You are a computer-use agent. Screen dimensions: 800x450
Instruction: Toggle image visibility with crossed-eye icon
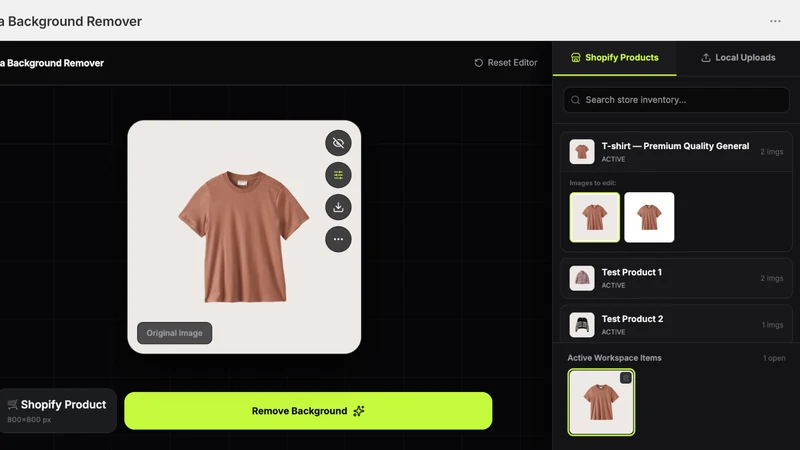(x=338, y=143)
